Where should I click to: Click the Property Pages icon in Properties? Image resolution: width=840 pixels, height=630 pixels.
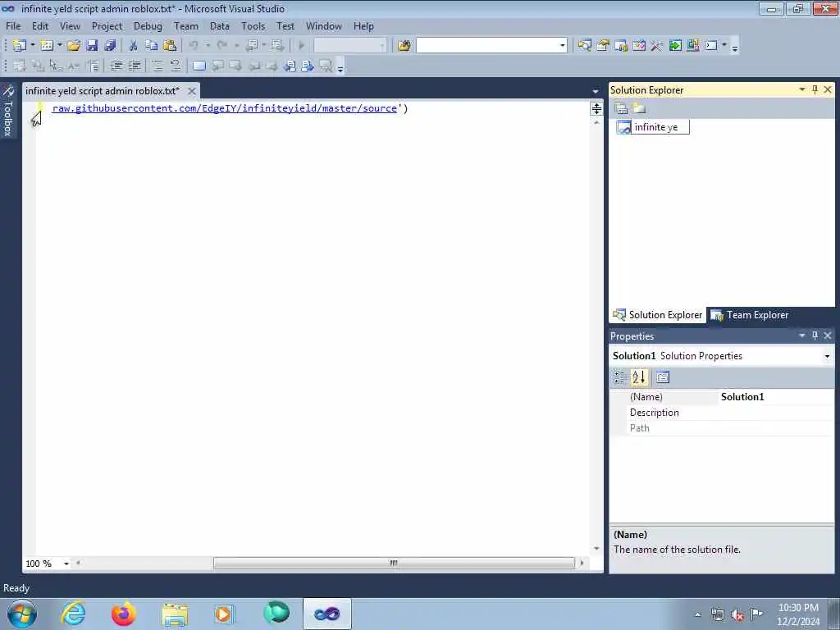663,377
